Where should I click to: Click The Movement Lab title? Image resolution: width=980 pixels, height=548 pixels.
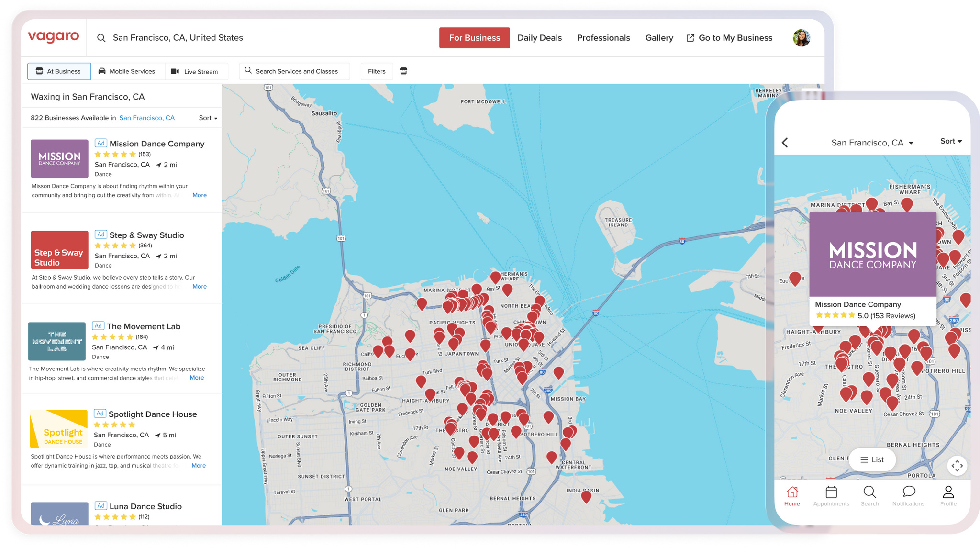coord(144,326)
